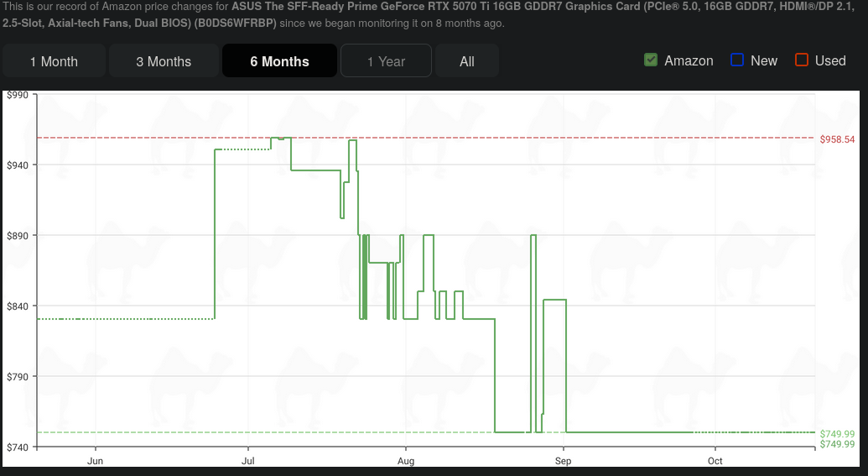Click the Oct label on x-axis

[x=715, y=461]
